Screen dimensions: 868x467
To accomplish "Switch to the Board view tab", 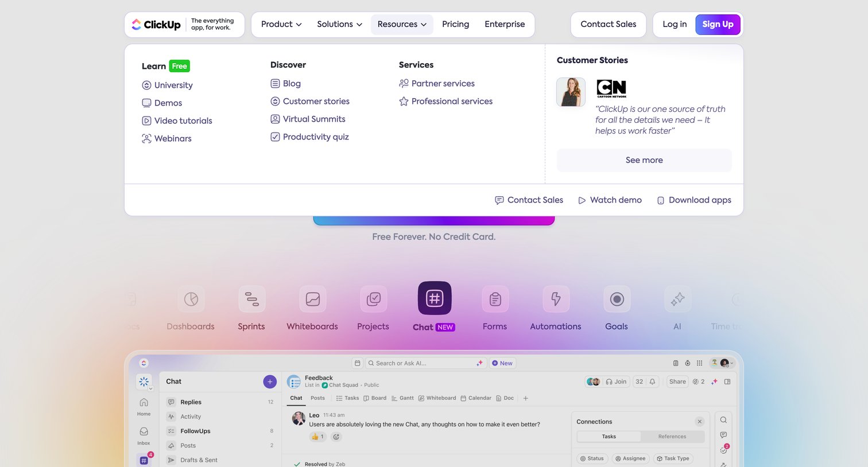I will click(375, 398).
